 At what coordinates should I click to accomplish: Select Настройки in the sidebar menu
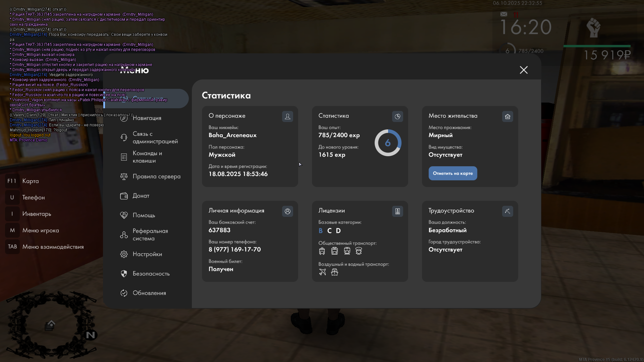[x=147, y=254]
